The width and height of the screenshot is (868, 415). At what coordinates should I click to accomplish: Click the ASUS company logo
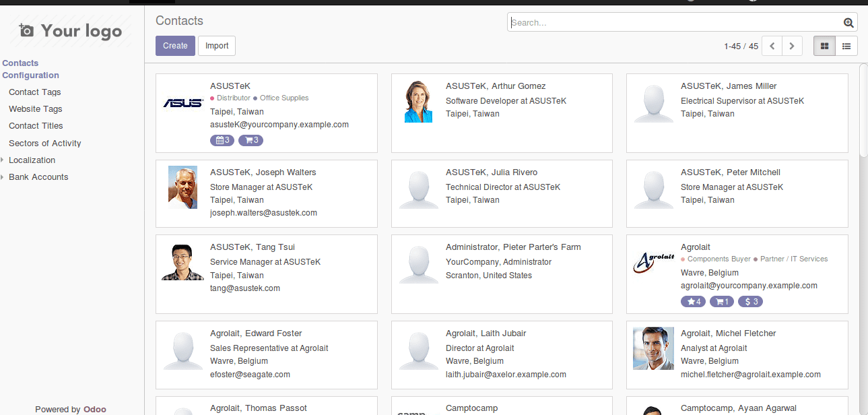coord(182,103)
